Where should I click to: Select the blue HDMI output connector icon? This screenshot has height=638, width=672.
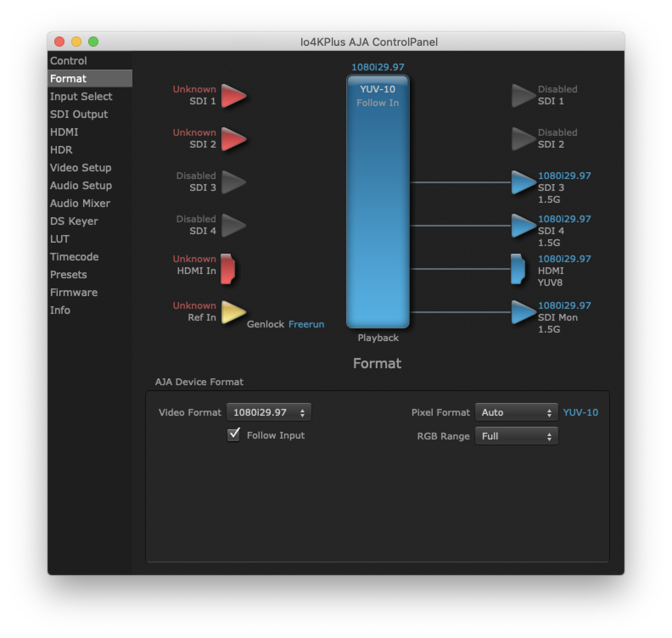tap(517, 269)
